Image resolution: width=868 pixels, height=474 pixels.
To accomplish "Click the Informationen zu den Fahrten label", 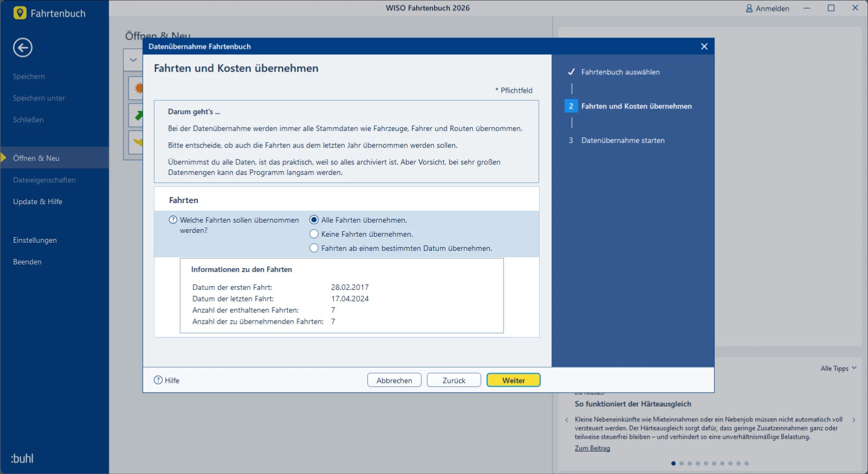I will (241, 269).
